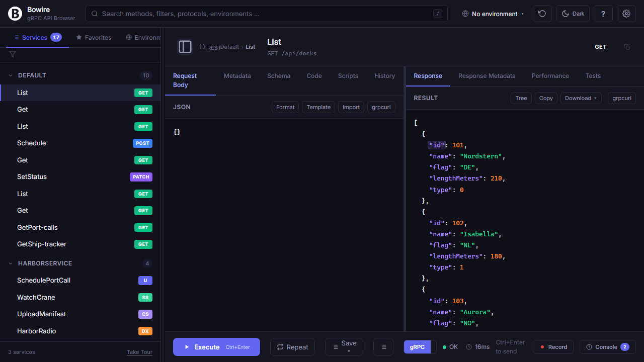Open the Console panel button

[608, 347]
